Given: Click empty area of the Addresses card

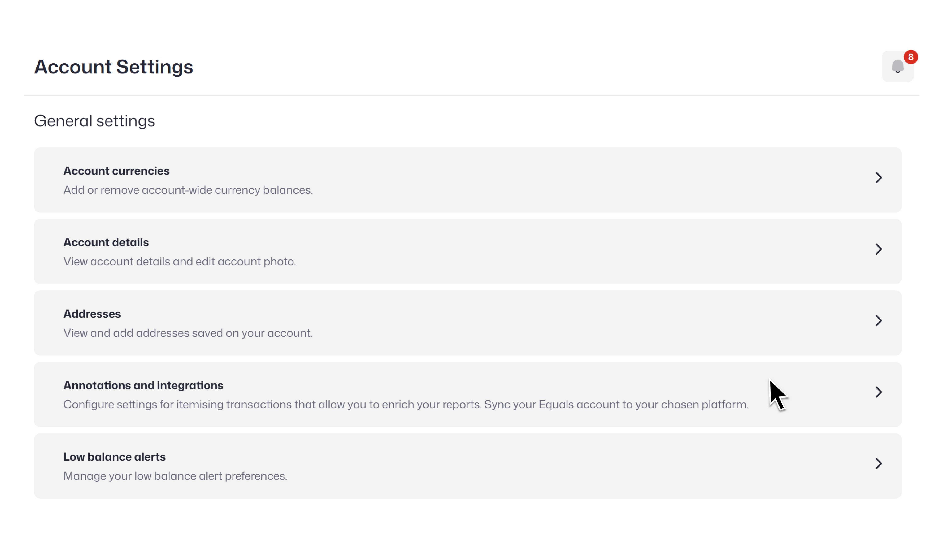Looking at the screenshot, I should click(x=567, y=323).
